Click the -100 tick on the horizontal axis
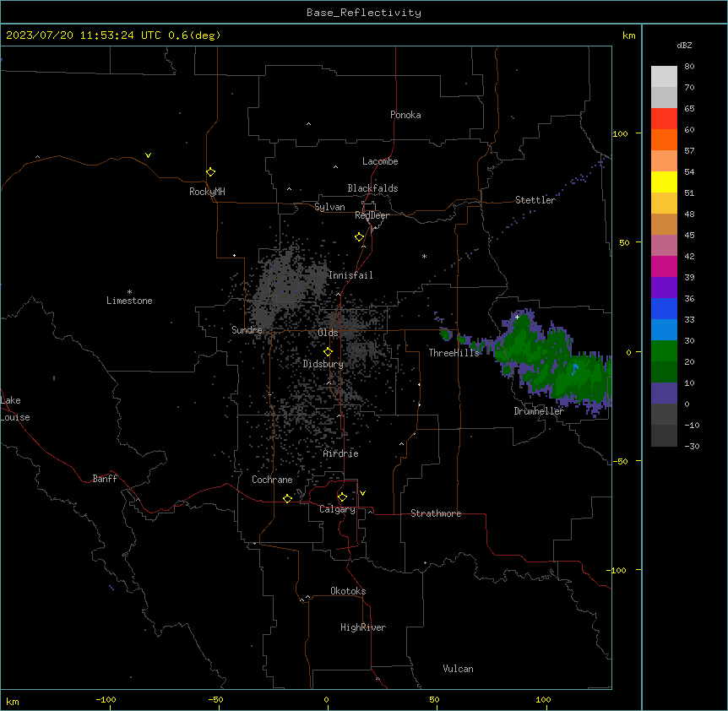This screenshot has width=728, height=711. pos(106,699)
